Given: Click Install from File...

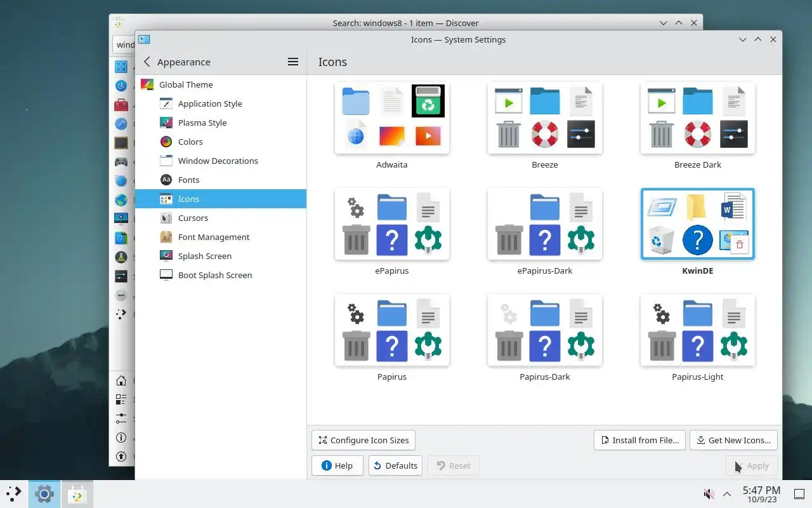Looking at the screenshot, I should [x=639, y=440].
